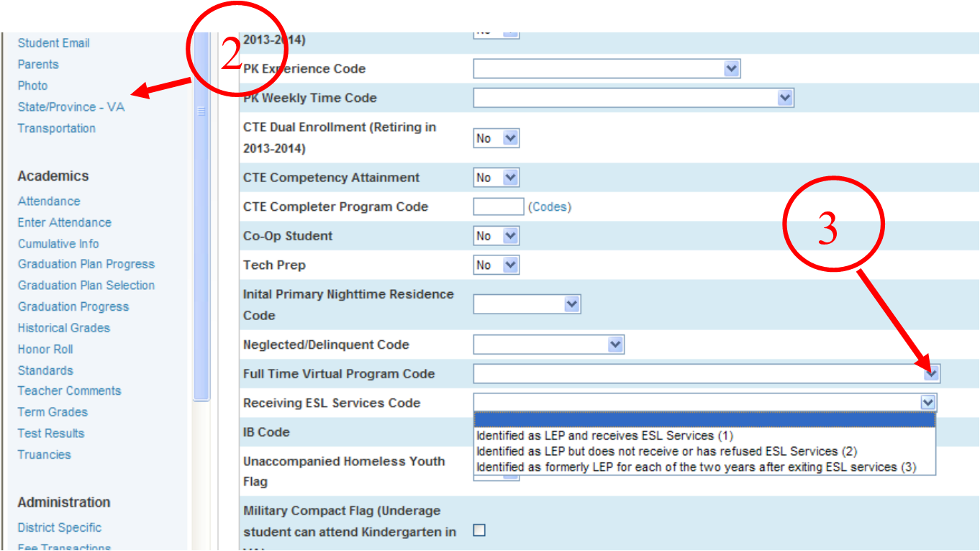
Task: Open the Attendance link
Action: point(49,201)
